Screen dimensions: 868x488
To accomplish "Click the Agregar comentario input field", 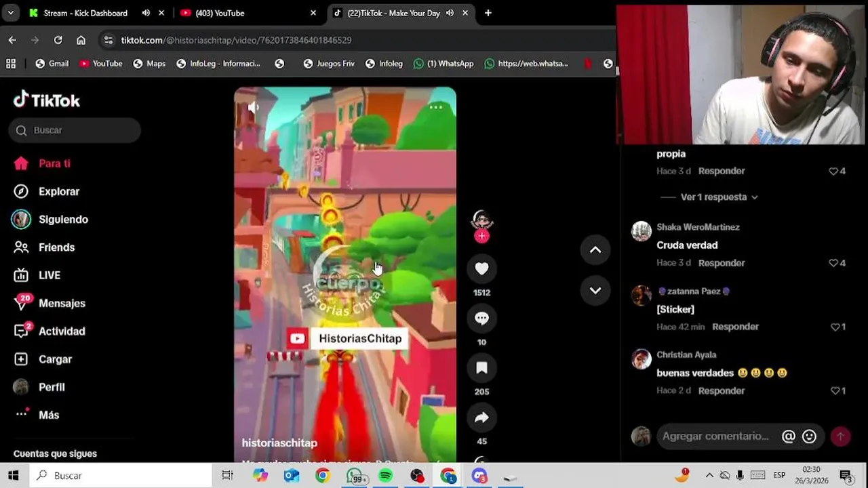I will [716, 436].
